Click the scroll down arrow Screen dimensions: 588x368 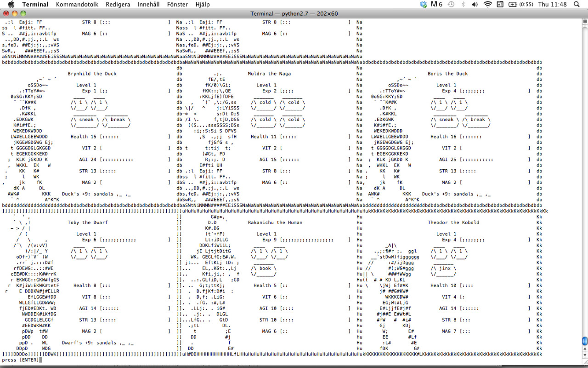click(x=584, y=356)
